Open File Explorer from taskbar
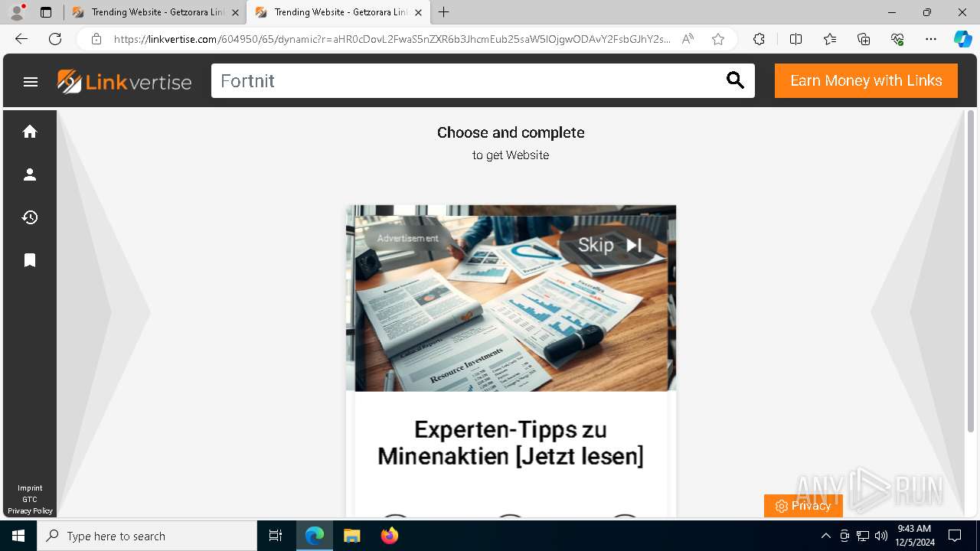The height and width of the screenshot is (551, 980). pyautogui.click(x=351, y=536)
